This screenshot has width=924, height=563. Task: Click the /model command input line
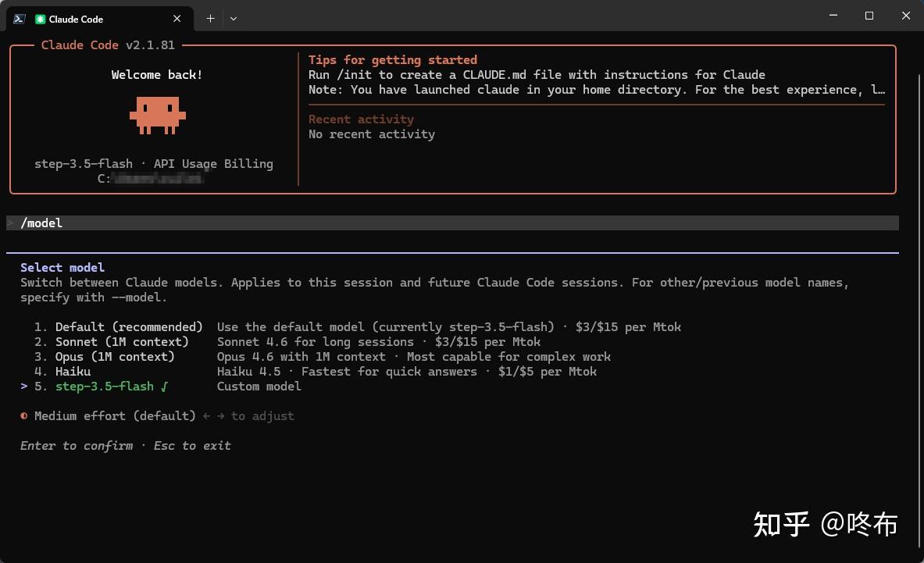(x=452, y=223)
